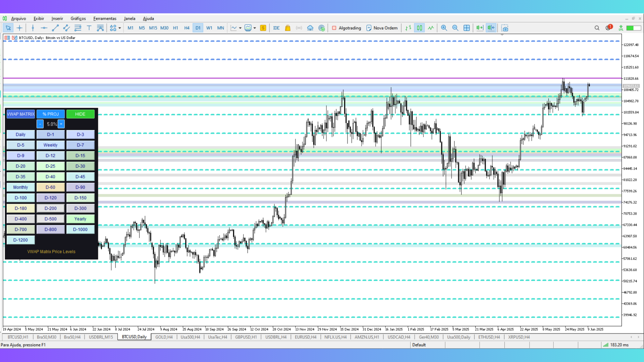644x362 pixels.
Task: Toggle Algotrading on or off
Action: (346, 28)
